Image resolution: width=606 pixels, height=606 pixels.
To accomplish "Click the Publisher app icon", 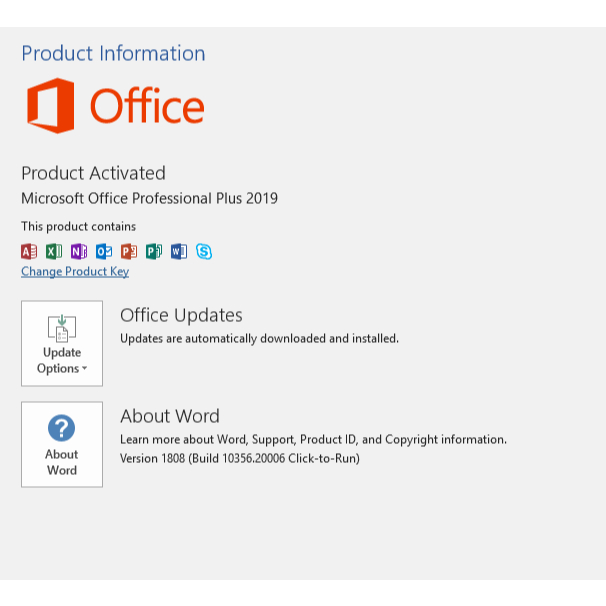I will (154, 252).
